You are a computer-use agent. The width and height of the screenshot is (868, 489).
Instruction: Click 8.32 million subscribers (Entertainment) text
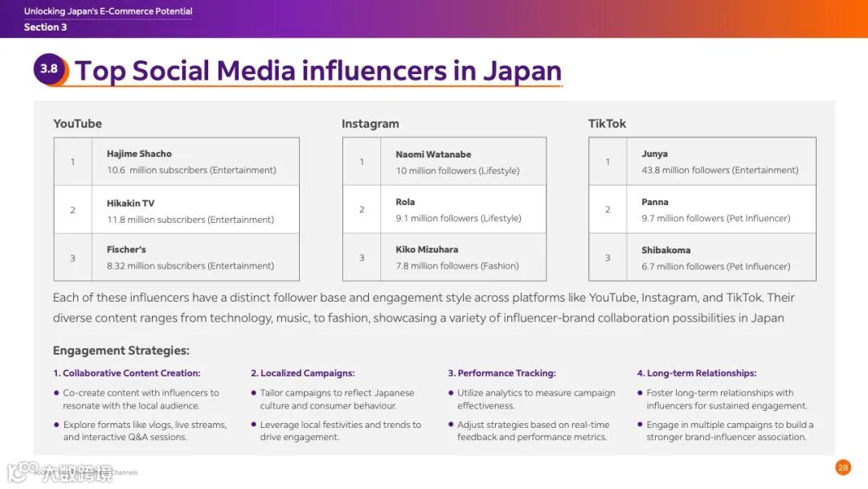[190, 266]
